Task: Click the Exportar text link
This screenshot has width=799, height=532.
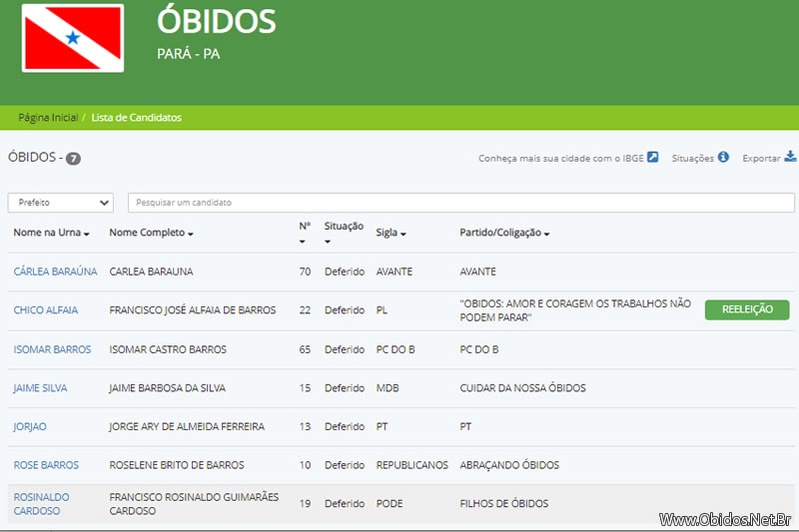Action: (761, 159)
